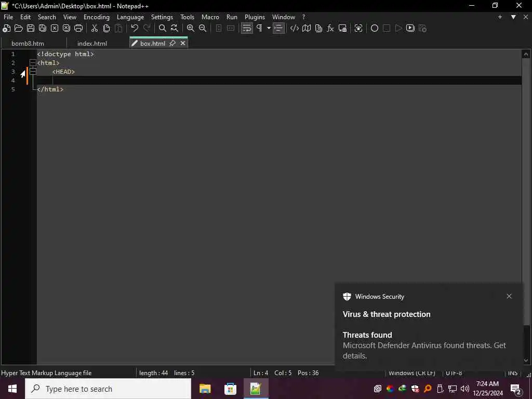Toggle the Show Indent Guide icon
Image resolution: width=532 pixels, height=399 pixels.
(278, 29)
